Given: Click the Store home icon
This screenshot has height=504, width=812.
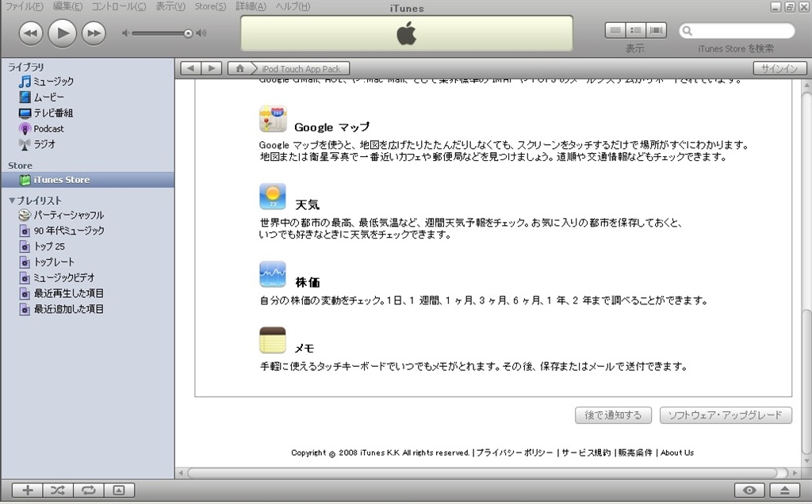Looking at the screenshot, I should [239, 68].
